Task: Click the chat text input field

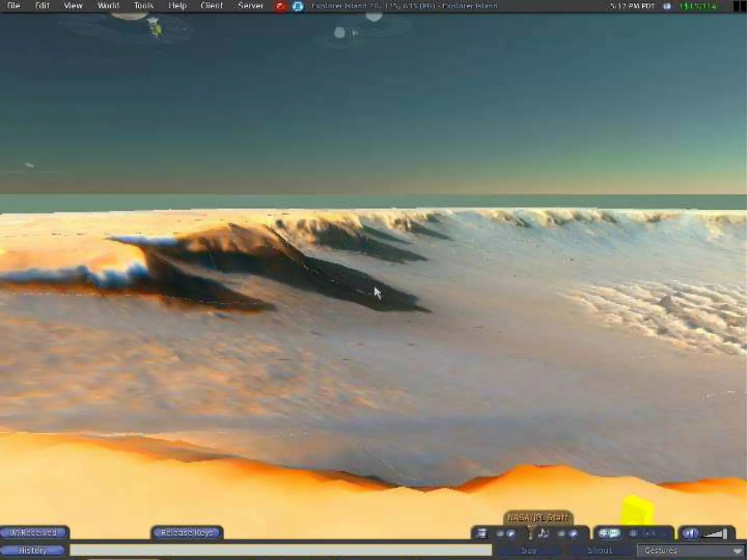Action: (280, 550)
